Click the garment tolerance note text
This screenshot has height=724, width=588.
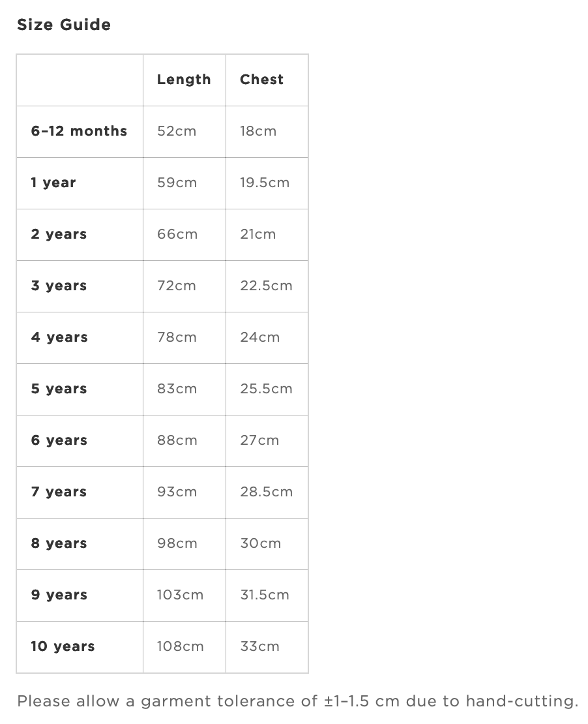(x=298, y=701)
